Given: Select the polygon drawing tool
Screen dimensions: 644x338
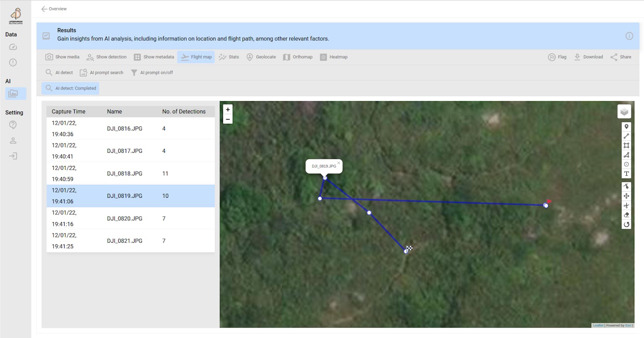Looking at the screenshot, I should (626, 155).
